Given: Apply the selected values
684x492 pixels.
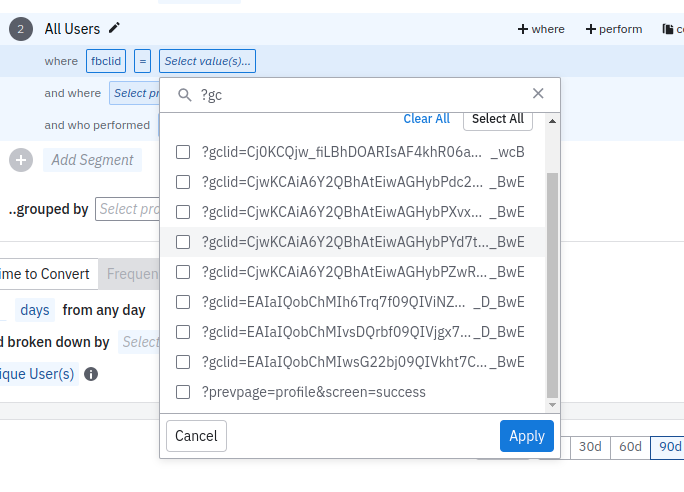Looking at the screenshot, I should coord(527,436).
